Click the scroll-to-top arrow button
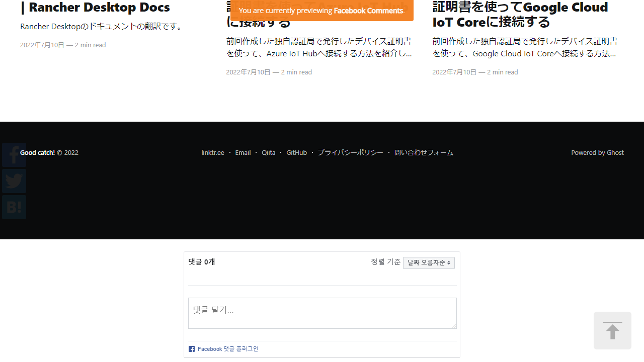 pos(612,330)
